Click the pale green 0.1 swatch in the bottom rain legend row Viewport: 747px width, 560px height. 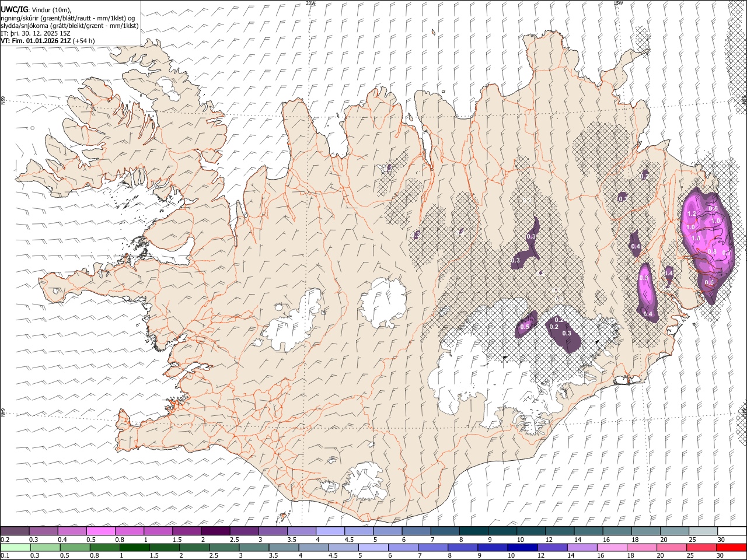coord(15,547)
